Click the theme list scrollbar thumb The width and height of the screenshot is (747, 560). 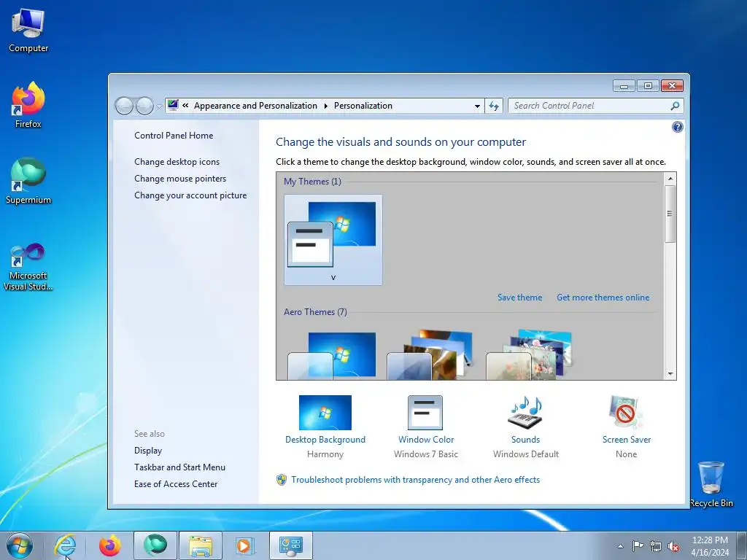pos(670,214)
